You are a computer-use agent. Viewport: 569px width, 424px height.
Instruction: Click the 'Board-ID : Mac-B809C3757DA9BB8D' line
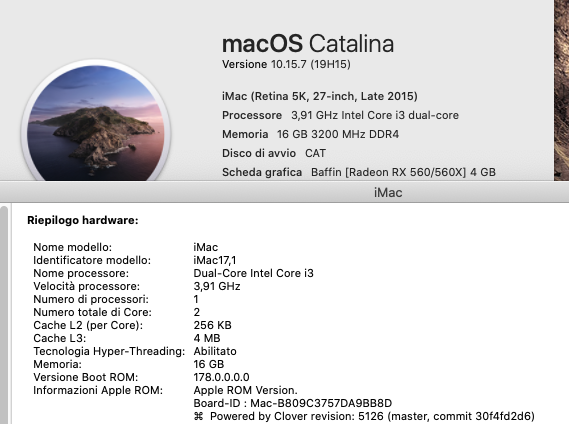coord(292,403)
